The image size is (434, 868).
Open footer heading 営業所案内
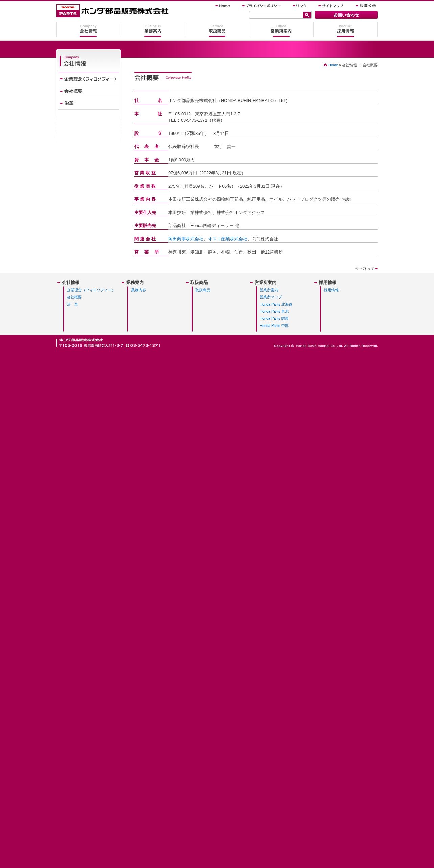pos(265,283)
